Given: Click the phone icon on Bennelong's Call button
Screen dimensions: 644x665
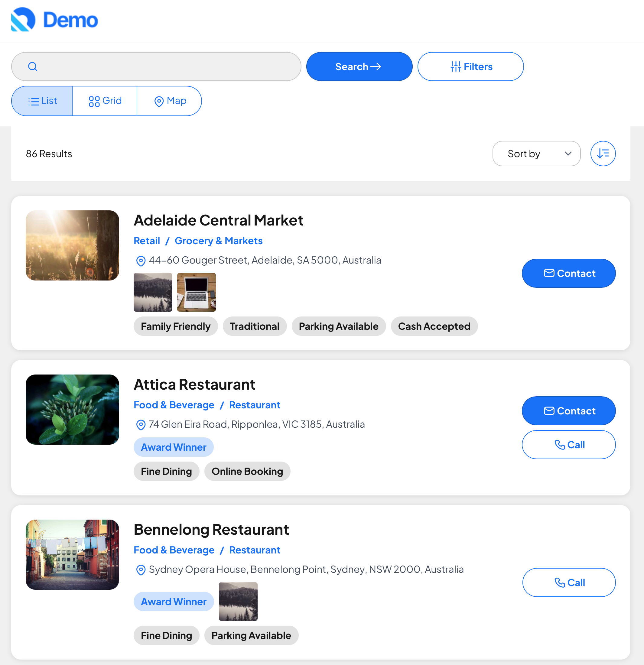Looking at the screenshot, I should [560, 582].
